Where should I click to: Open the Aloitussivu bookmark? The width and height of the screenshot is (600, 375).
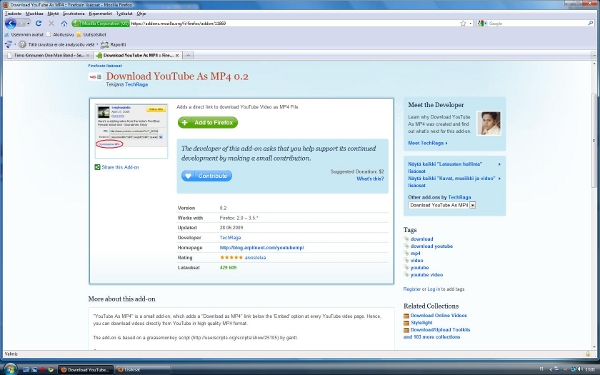[60, 34]
